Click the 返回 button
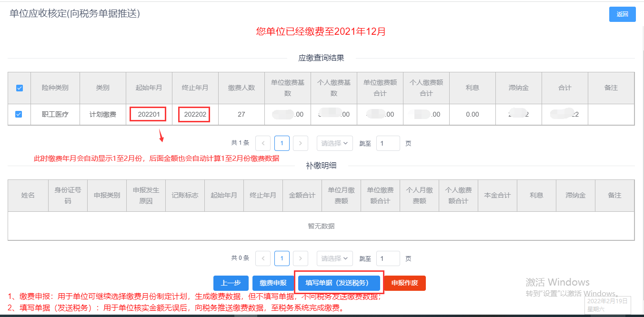 (622, 14)
